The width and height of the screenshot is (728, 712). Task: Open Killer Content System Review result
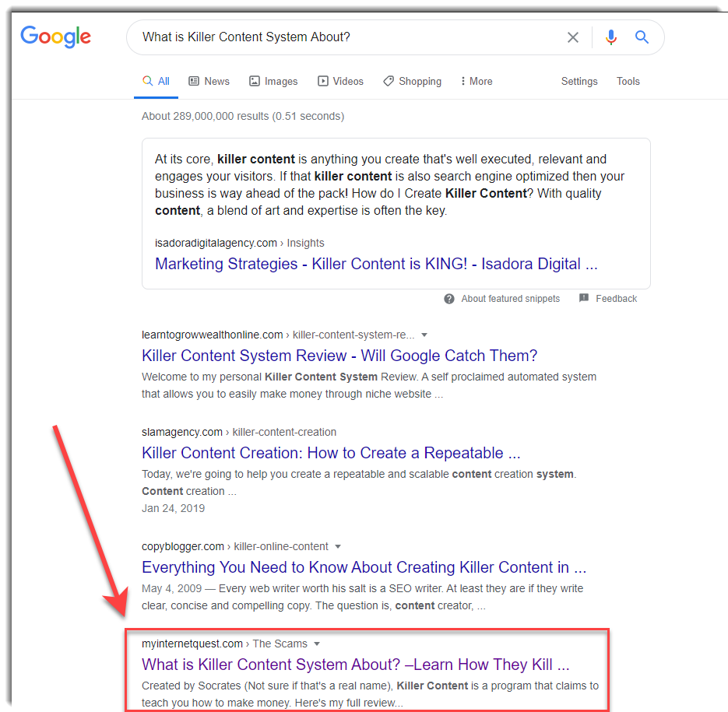pyautogui.click(x=339, y=356)
